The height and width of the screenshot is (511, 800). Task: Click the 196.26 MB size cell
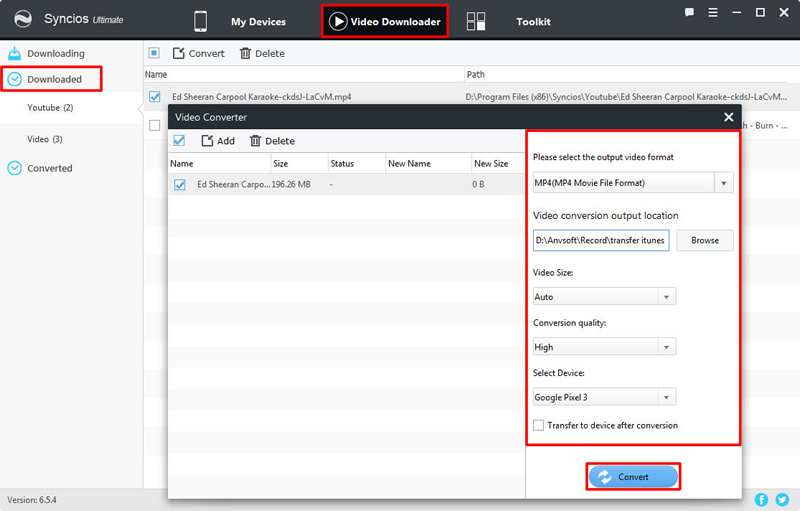pos(291,185)
